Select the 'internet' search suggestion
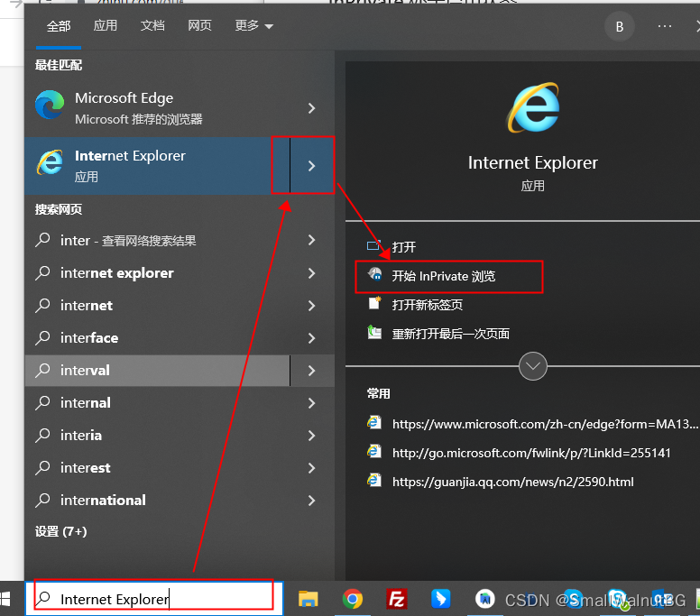This screenshot has height=616, width=700. (x=156, y=306)
